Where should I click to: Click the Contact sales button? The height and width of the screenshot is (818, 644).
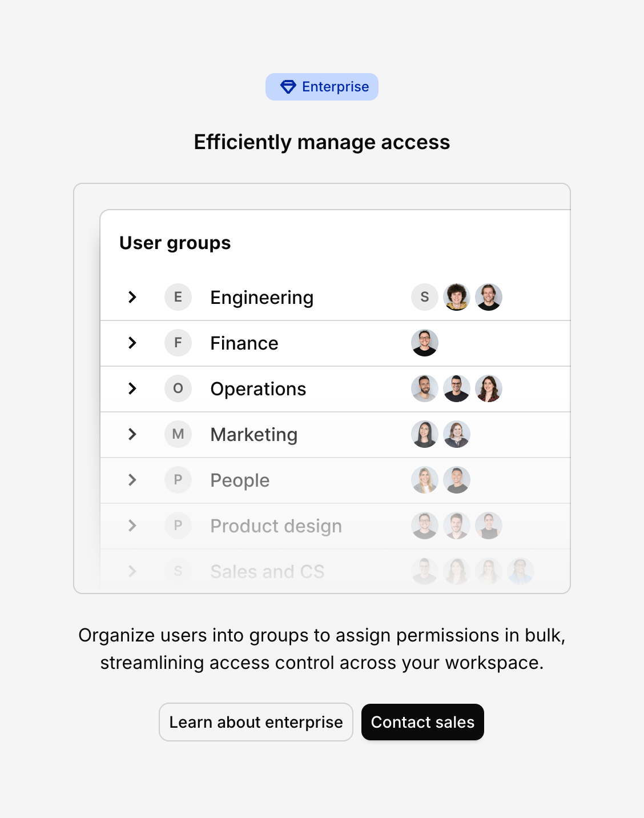422,722
